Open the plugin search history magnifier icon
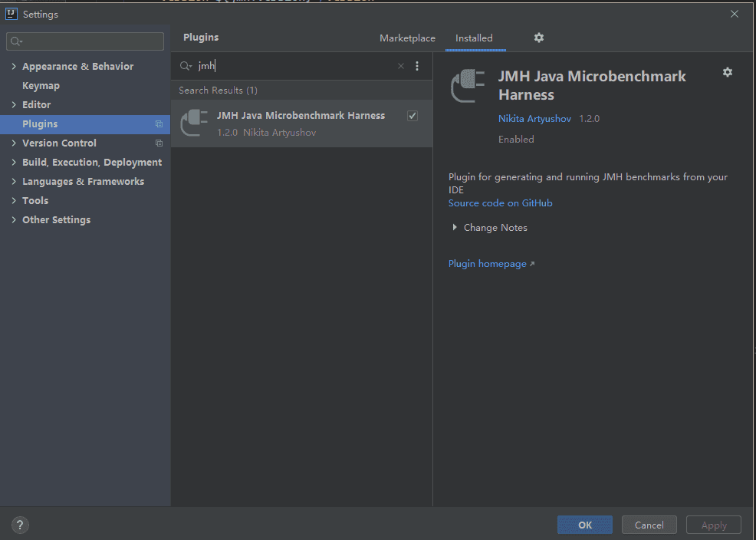Screen dimensions: 756x540 (186, 66)
